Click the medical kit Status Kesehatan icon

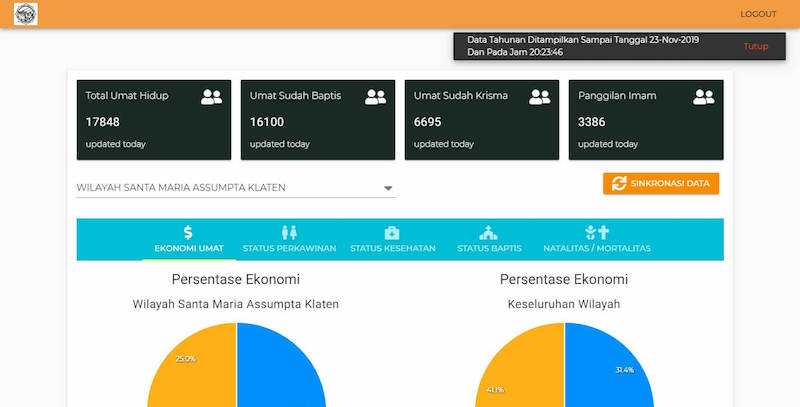point(392,232)
